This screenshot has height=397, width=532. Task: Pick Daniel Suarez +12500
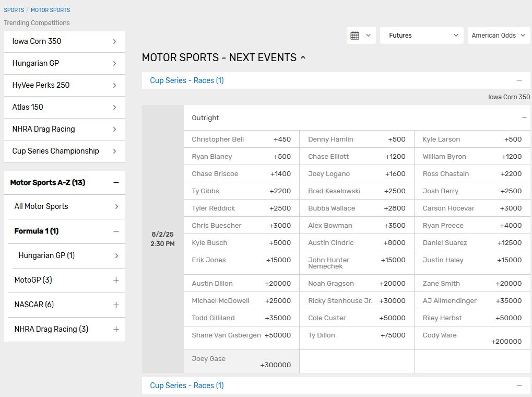[x=472, y=243]
